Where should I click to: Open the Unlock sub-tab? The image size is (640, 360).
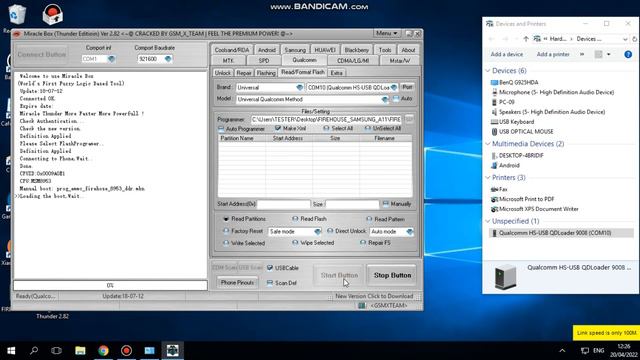pyautogui.click(x=222, y=73)
